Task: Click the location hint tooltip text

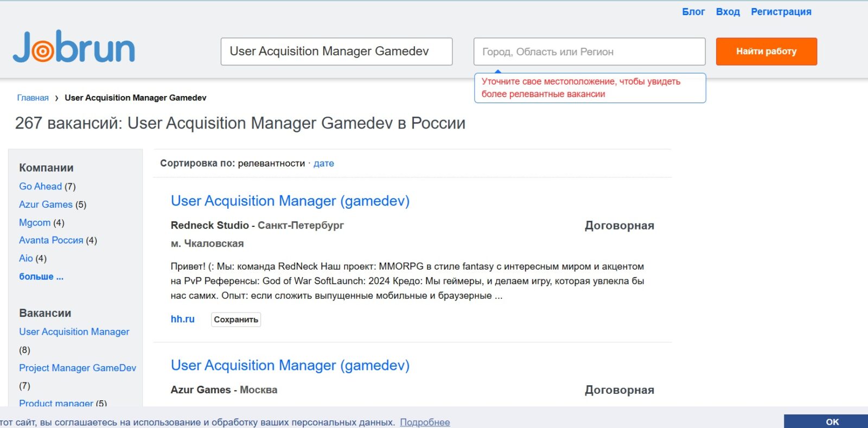Action: click(x=581, y=88)
